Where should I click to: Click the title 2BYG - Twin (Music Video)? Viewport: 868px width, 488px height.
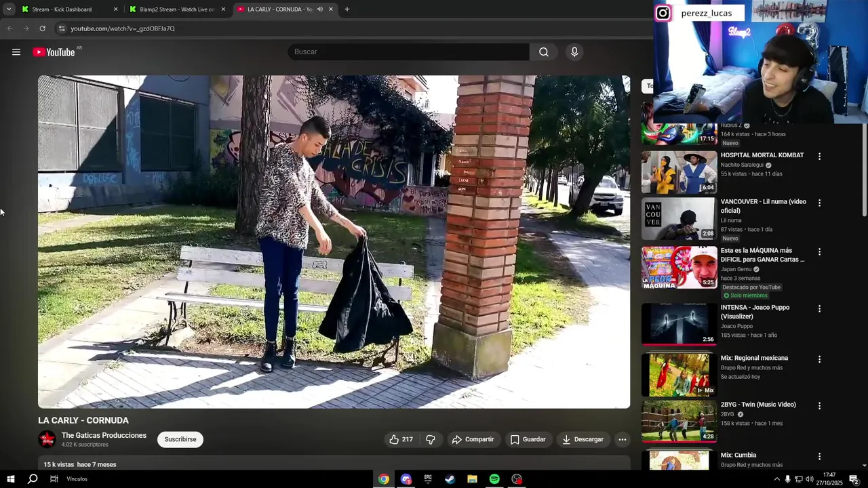tap(758, 405)
